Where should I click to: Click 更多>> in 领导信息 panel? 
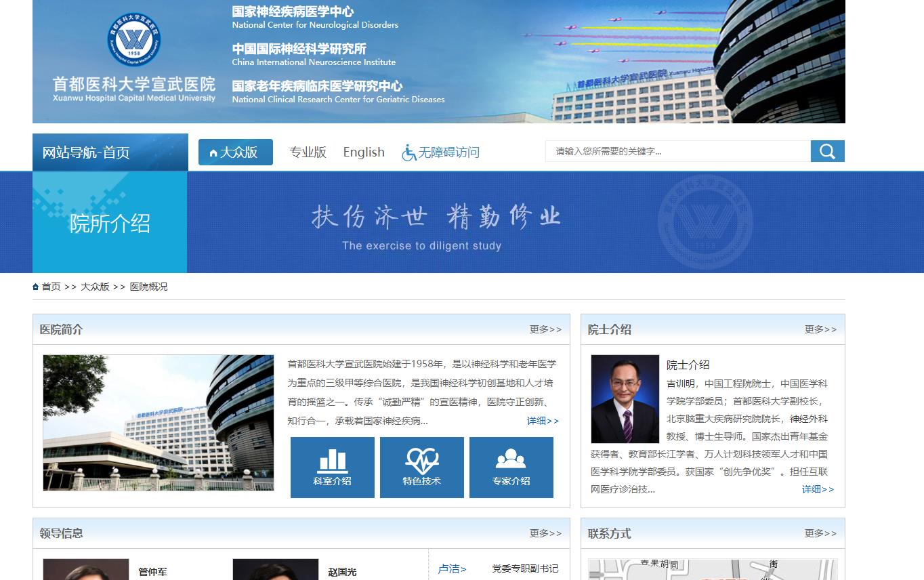[x=545, y=533]
